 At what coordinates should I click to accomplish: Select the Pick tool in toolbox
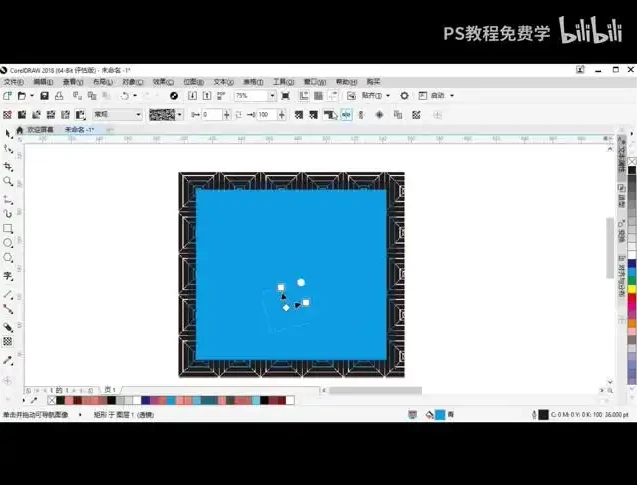tap(8, 133)
